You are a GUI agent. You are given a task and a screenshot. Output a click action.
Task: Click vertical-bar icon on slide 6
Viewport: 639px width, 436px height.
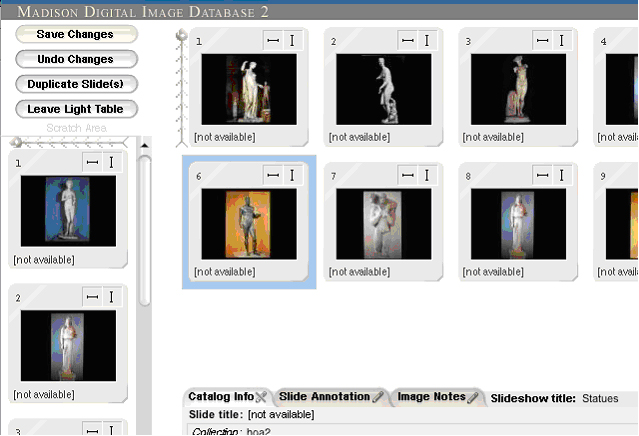click(x=292, y=175)
